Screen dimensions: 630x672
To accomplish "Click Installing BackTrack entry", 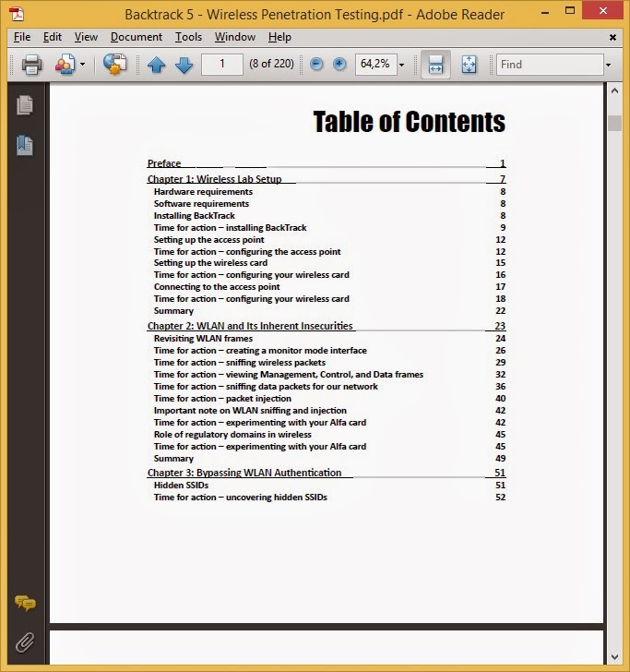I will [195, 216].
